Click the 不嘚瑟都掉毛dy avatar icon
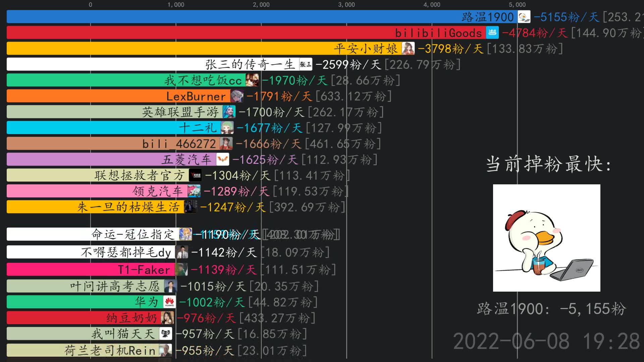The width and height of the screenshot is (644, 362). [182, 252]
